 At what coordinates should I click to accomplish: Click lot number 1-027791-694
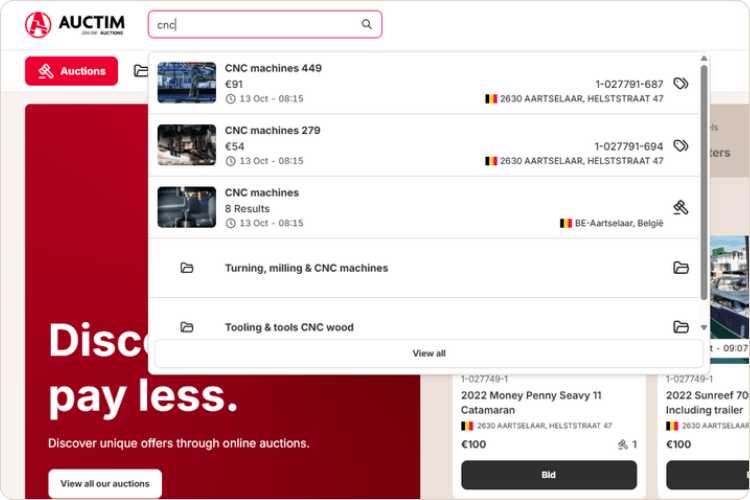629,146
